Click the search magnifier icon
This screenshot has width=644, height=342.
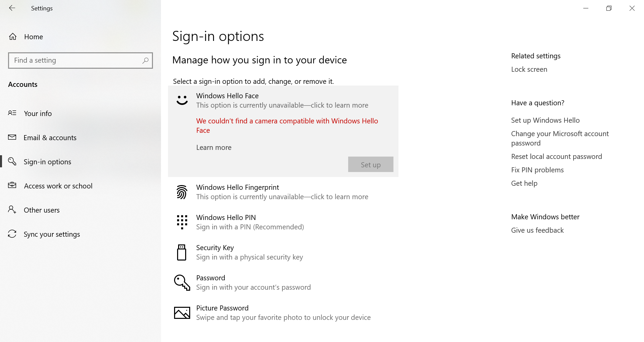(x=145, y=60)
